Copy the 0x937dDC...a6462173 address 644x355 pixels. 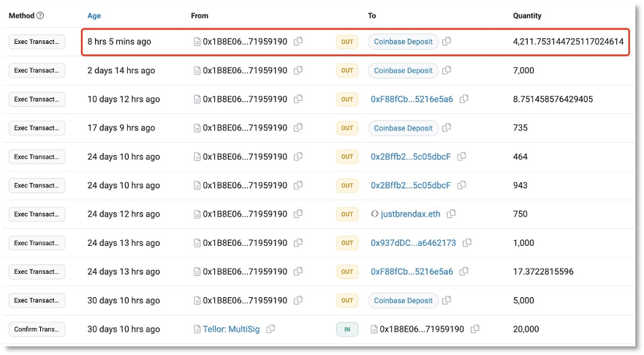point(466,242)
